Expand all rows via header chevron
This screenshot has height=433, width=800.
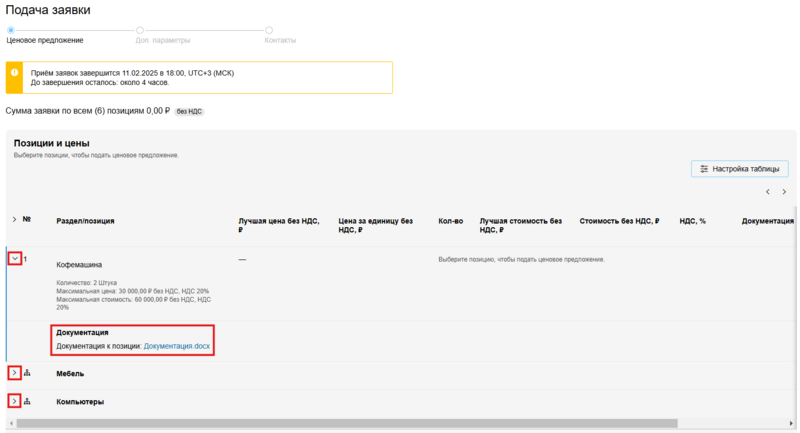point(14,219)
